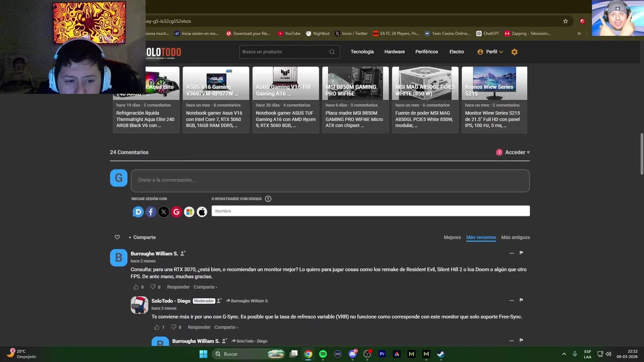Downvote SoloTodo - Diego's G-Sync reply
The height and width of the screenshot is (362, 644).
tap(174, 327)
